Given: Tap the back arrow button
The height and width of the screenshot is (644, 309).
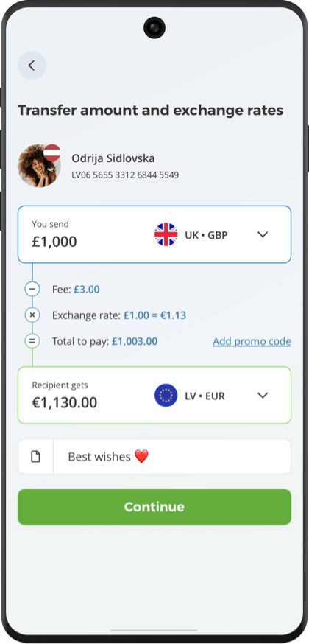Looking at the screenshot, I should [x=32, y=66].
